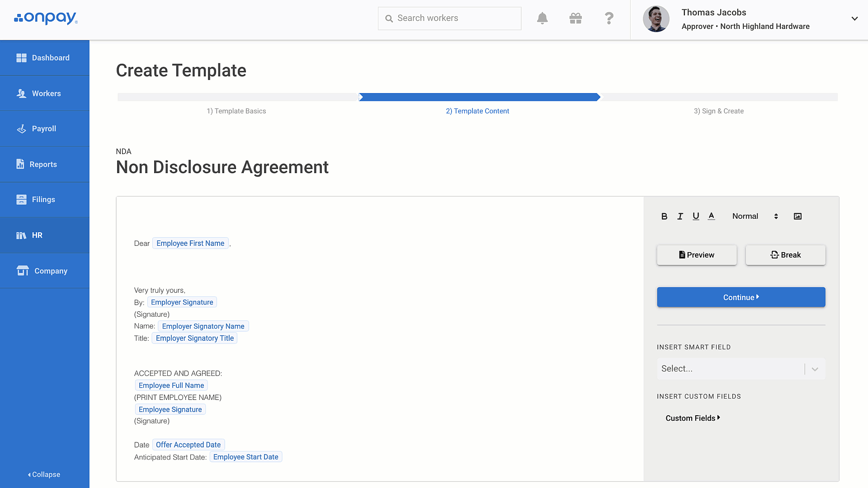
Task: Open the notifications bell
Action: [x=542, y=18]
